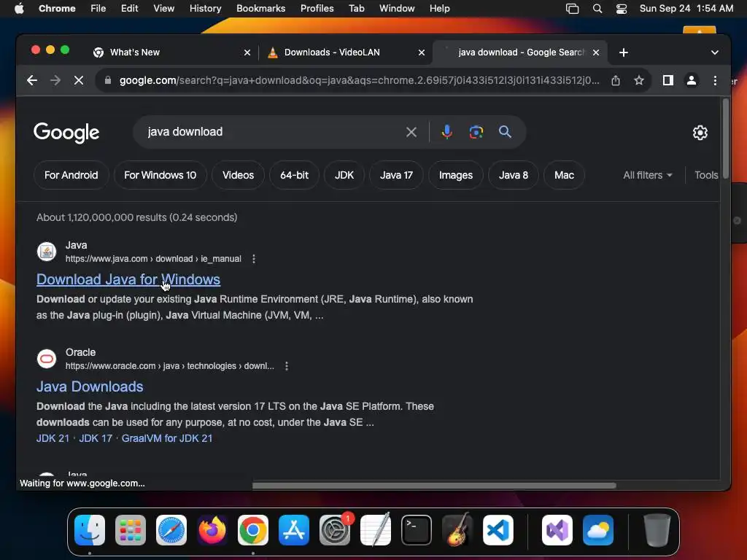Search by voice microphone icon
The image size is (747, 560).
click(446, 132)
